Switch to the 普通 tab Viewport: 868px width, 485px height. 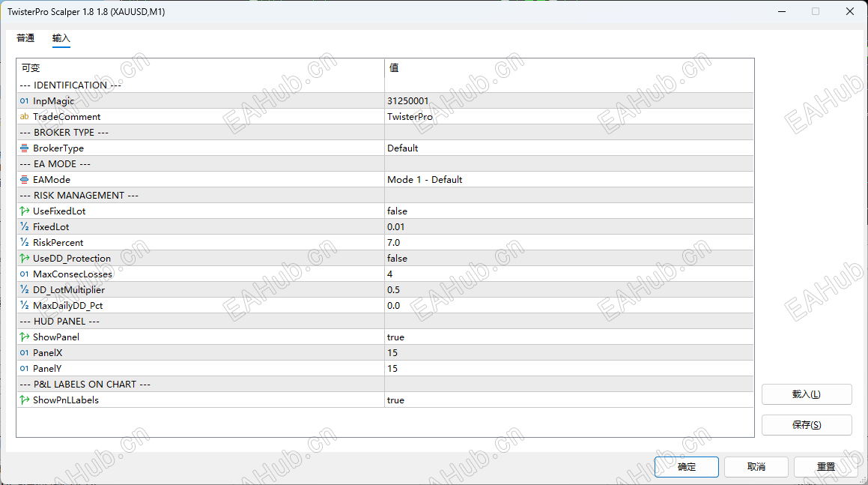click(25, 38)
